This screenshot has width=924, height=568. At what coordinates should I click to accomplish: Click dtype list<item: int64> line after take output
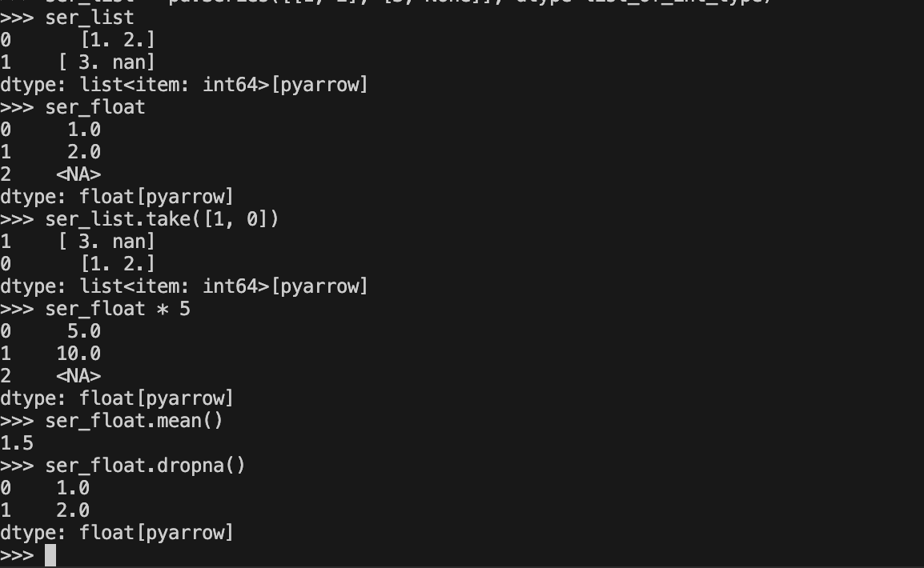coord(184,286)
